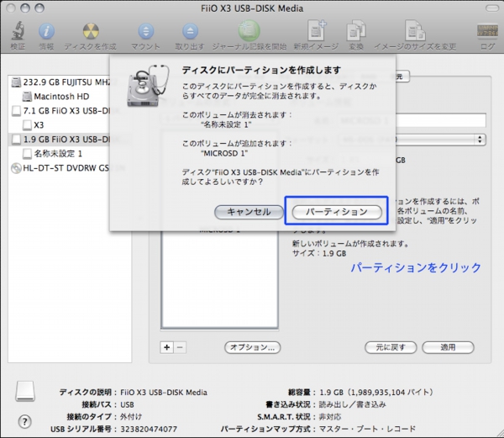Screen dimensions: 504x438
Task: Select the 名称未設定 1 volume
Action: (57, 154)
